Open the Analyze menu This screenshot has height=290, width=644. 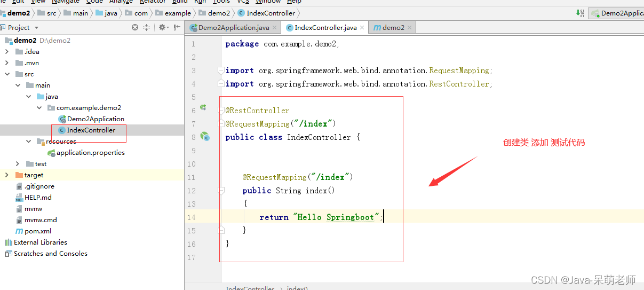[121, 2]
